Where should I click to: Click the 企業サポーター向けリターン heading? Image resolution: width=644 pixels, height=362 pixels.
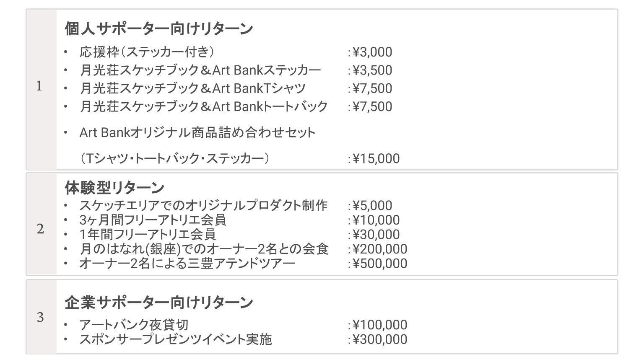pos(159,302)
